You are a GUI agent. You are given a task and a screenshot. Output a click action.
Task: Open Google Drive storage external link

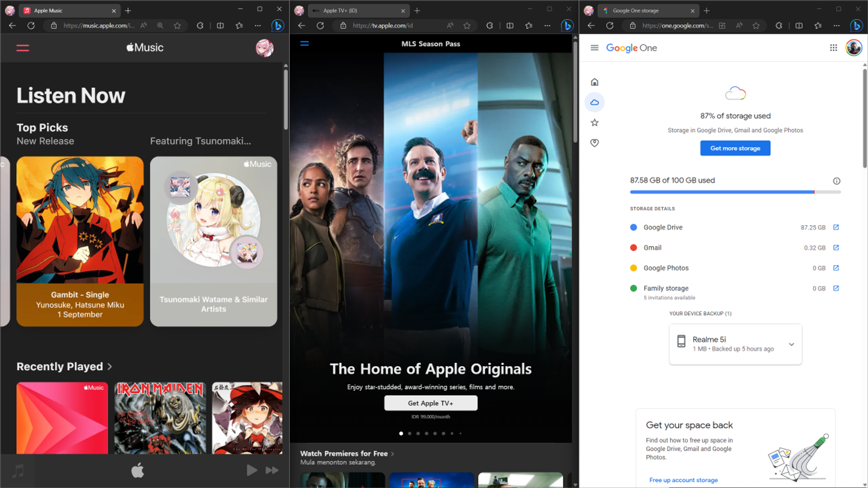pos(836,227)
